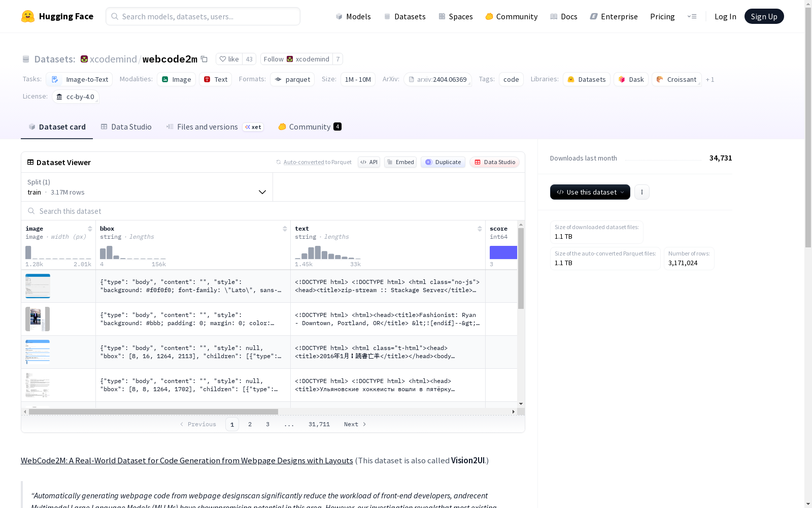Viewport: 812px width, 508px height.
Task: Sort by the text column
Action: 480,229
